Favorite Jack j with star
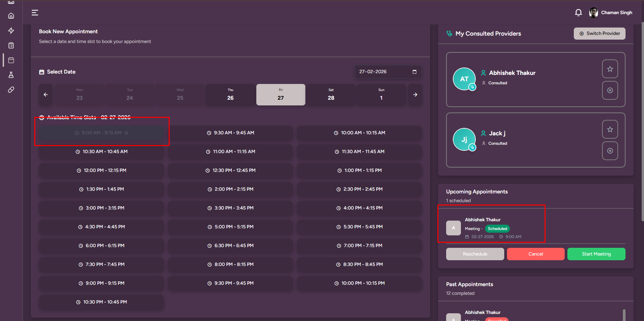The height and width of the screenshot is (321, 644). 610,129
